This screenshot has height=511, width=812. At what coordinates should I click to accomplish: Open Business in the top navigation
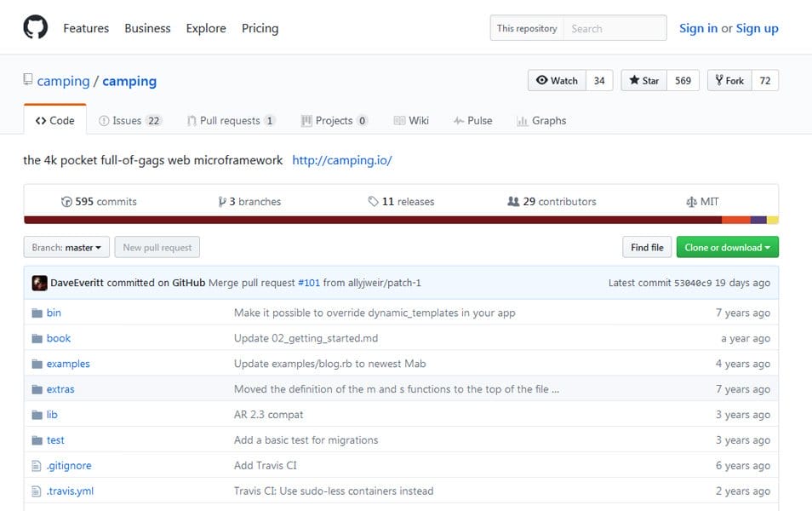(x=147, y=28)
